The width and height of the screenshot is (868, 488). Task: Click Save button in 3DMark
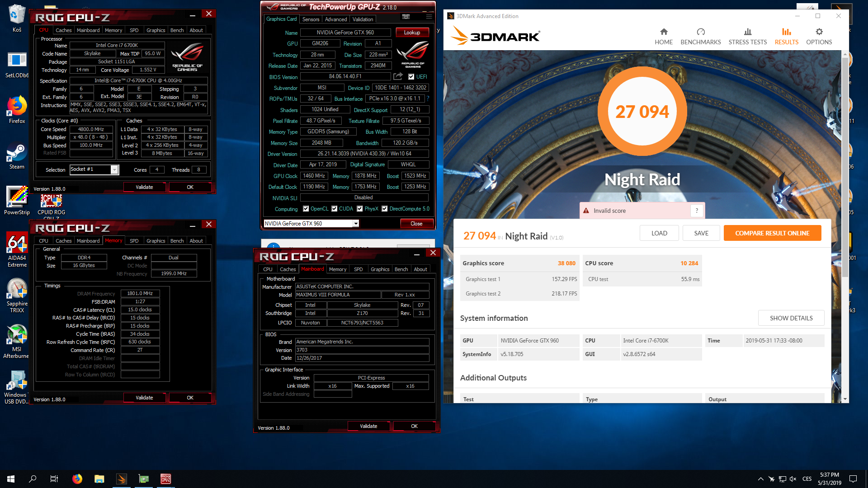[701, 233]
